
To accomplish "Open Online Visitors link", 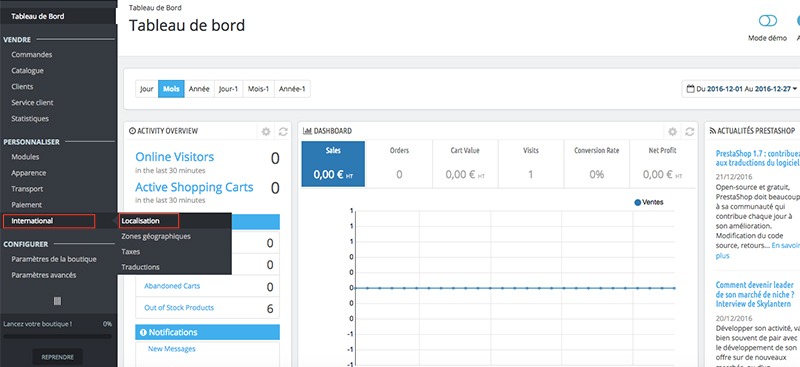I will tap(174, 157).
